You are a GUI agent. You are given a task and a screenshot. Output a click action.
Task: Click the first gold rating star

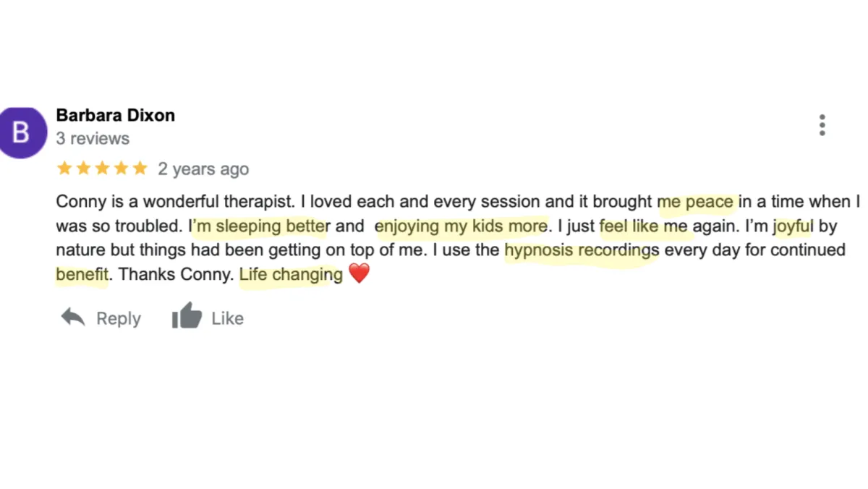[x=64, y=169]
